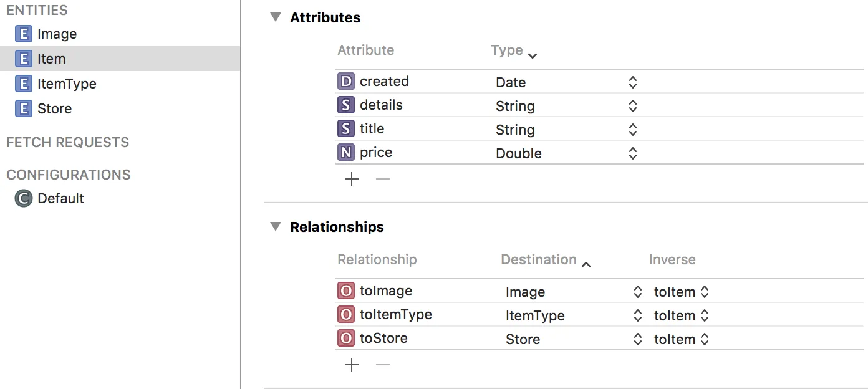Open type dropdown for created attribute
This screenshot has width=868, height=389.
[x=632, y=82]
